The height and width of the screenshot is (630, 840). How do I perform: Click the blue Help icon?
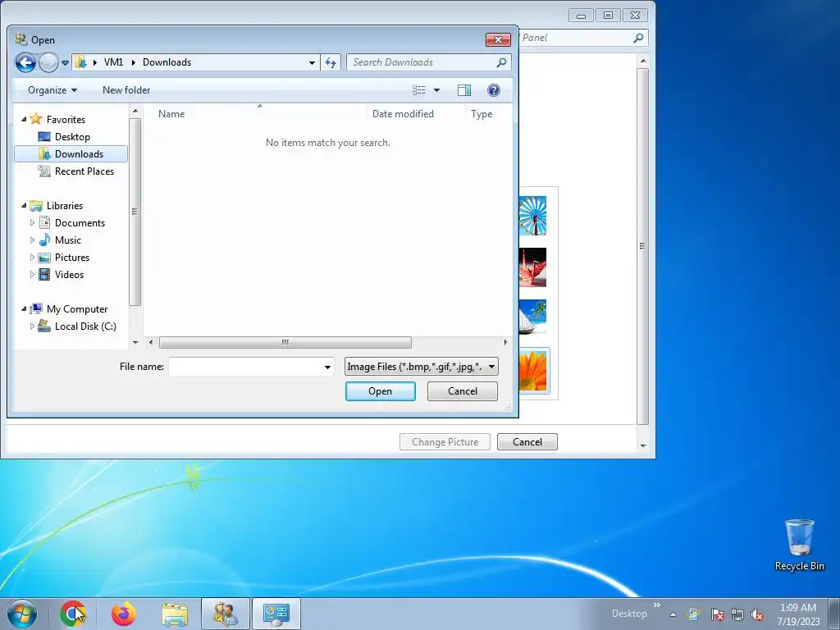click(x=493, y=90)
